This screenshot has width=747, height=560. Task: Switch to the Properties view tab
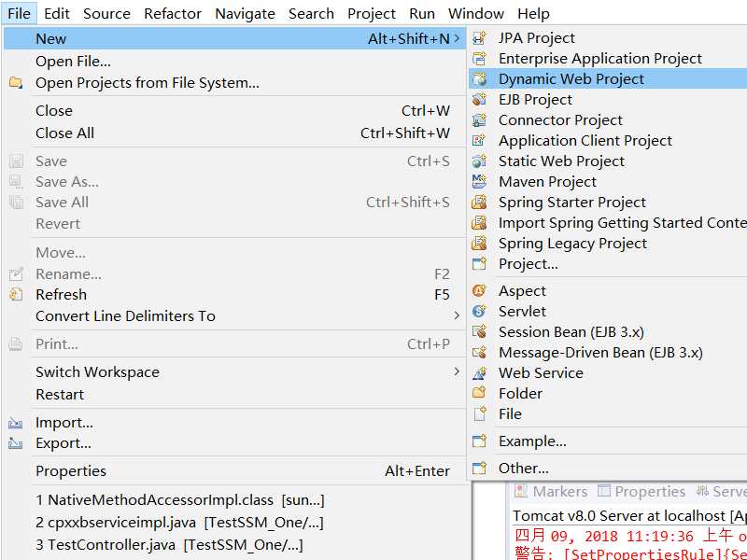[641, 492]
